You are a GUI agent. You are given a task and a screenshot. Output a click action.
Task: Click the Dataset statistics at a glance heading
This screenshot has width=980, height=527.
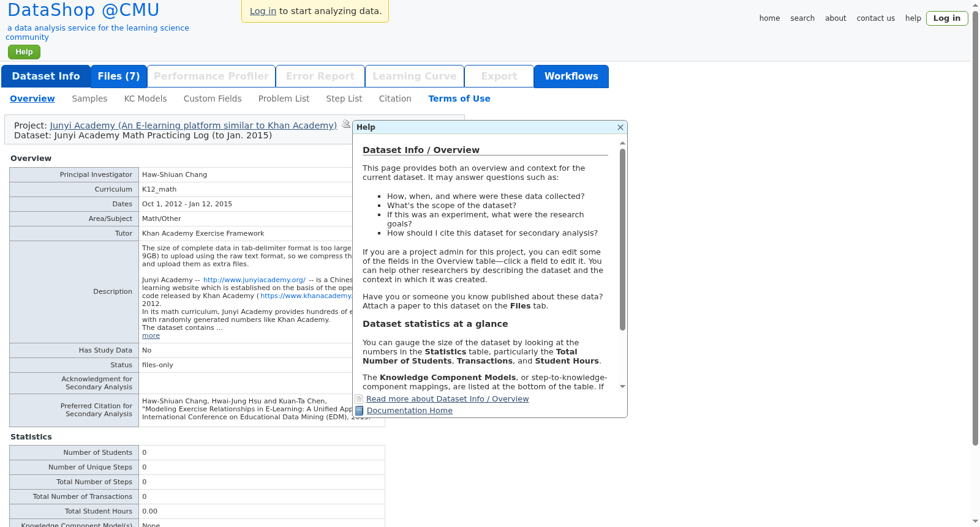click(435, 324)
